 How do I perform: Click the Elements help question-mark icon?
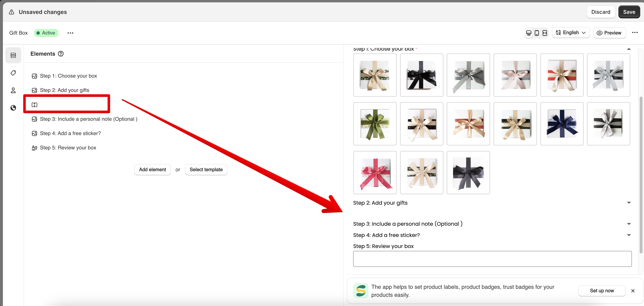tap(61, 54)
